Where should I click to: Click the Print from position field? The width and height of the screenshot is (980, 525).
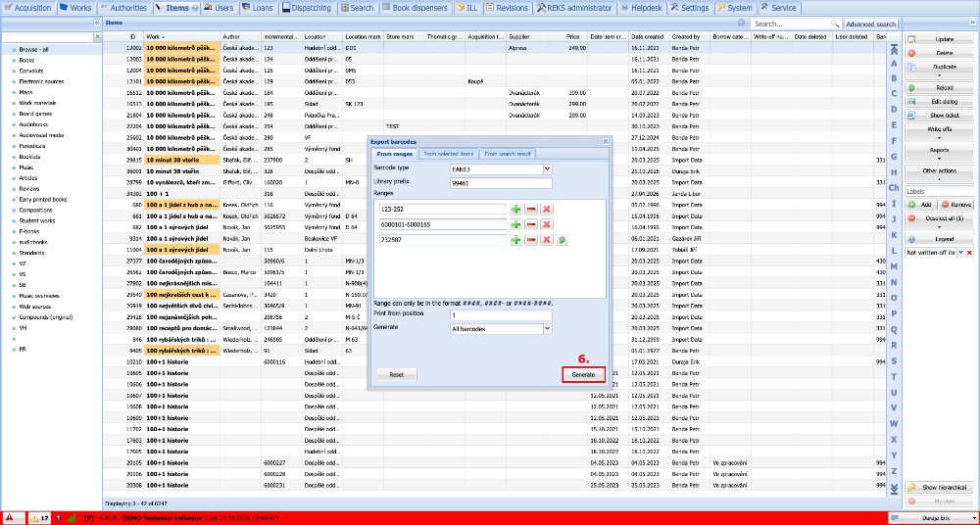point(501,315)
